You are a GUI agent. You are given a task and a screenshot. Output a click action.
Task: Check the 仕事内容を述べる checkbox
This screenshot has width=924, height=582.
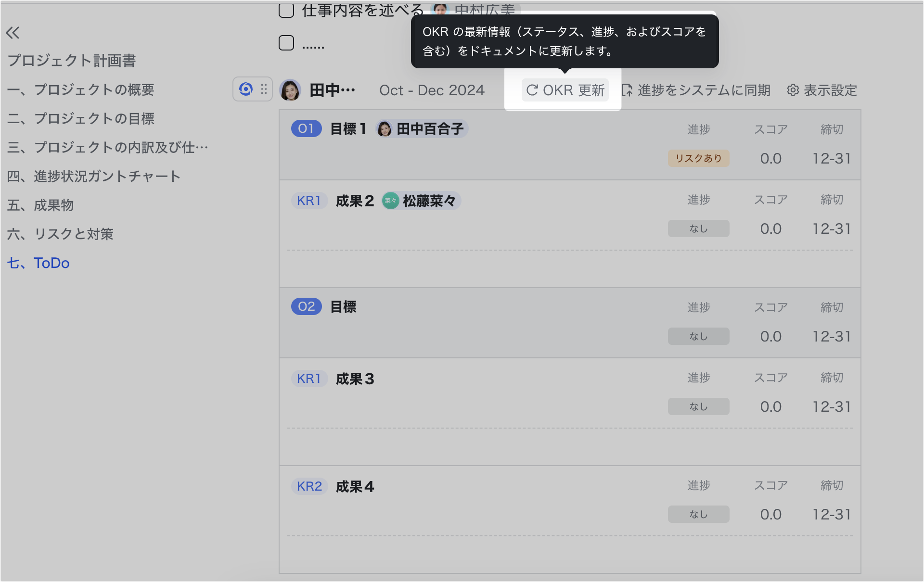[286, 10]
